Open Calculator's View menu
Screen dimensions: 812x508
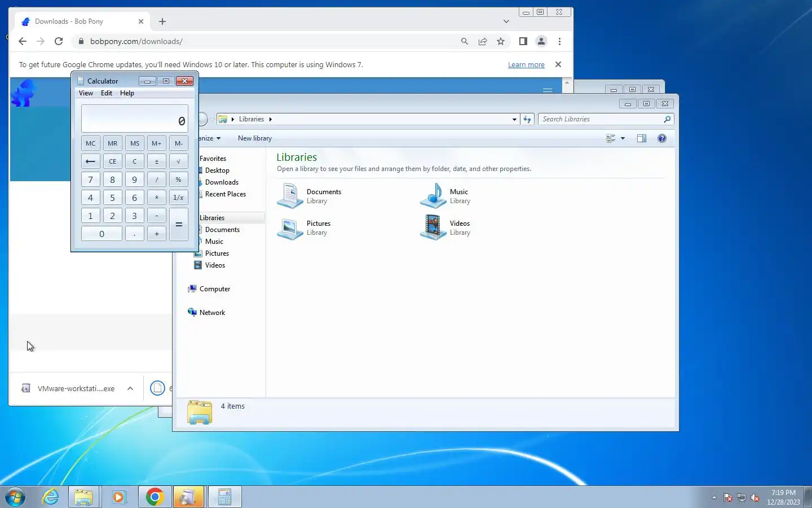pos(86,93)
